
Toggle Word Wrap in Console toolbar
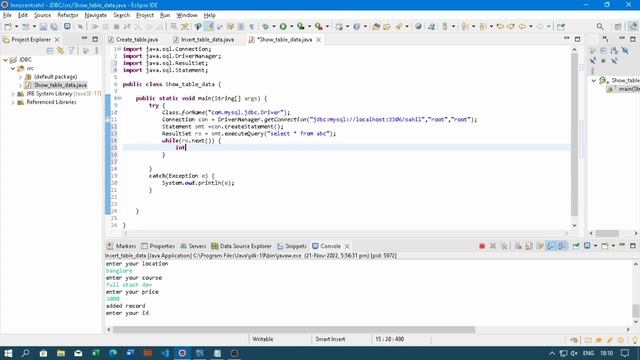click(540, 246)
